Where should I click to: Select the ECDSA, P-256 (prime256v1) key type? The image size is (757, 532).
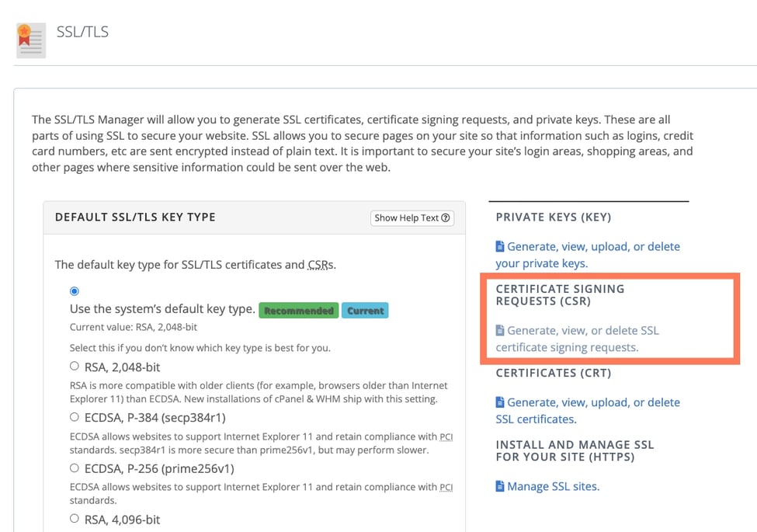[x=74, y=468]
